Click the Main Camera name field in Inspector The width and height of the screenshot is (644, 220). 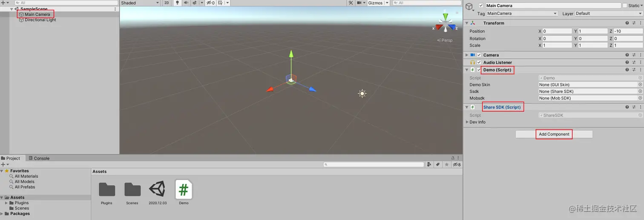[x=553, y=6]
